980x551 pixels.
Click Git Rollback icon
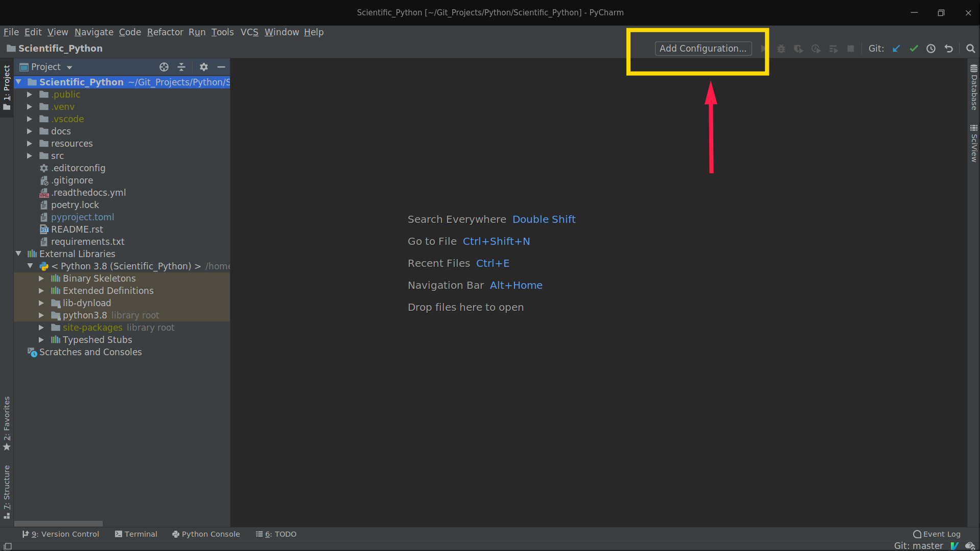(x=949, y=49)
